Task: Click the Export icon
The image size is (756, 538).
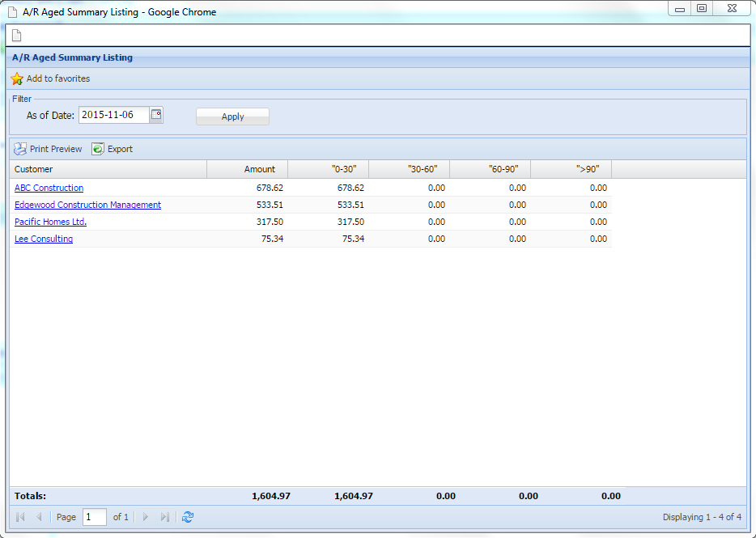Action: click(98, 149)
